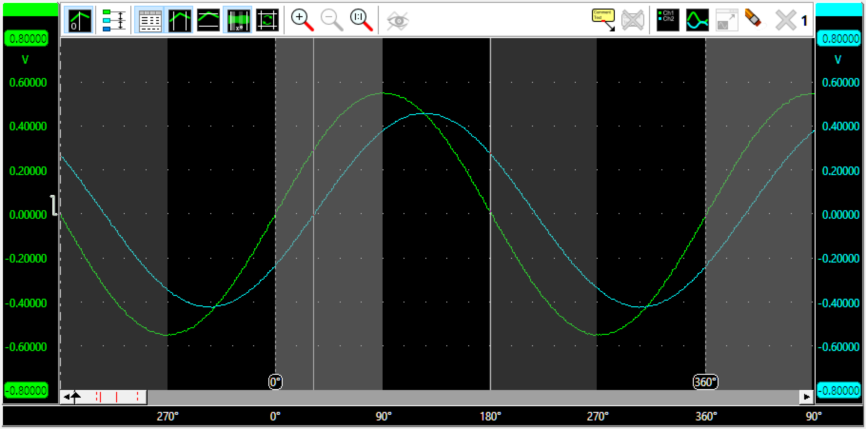Click the greyed delete annotation icon
The height and width of the screenshot is (429, 866).
[632, 20]
